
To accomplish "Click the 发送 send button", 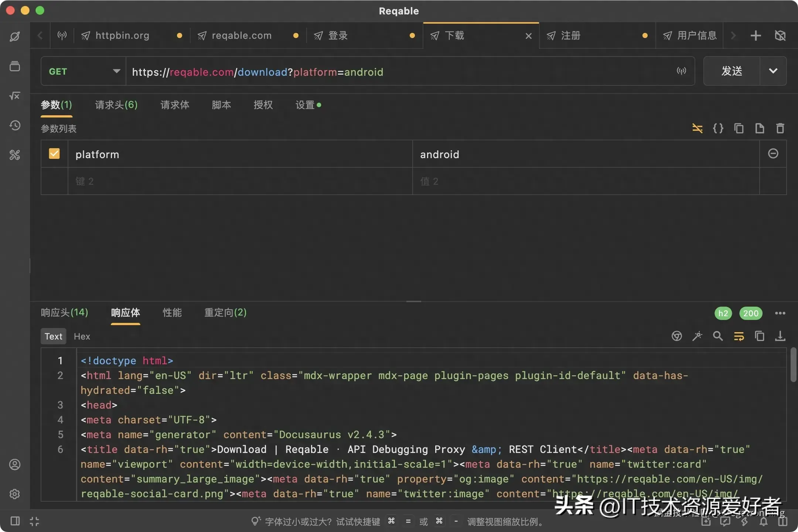I will [732, 71].
